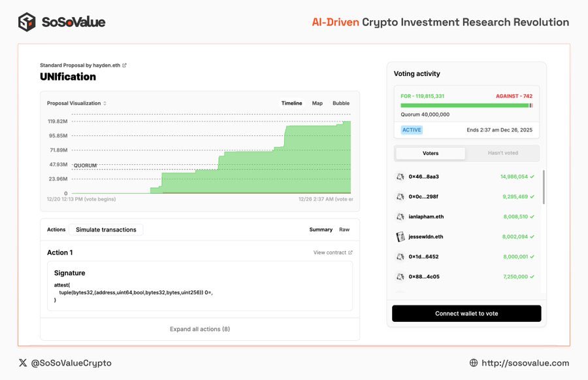Select voter name jessewldn.eth
Viewport: 588px width, 380px height.
click(425, 237)
